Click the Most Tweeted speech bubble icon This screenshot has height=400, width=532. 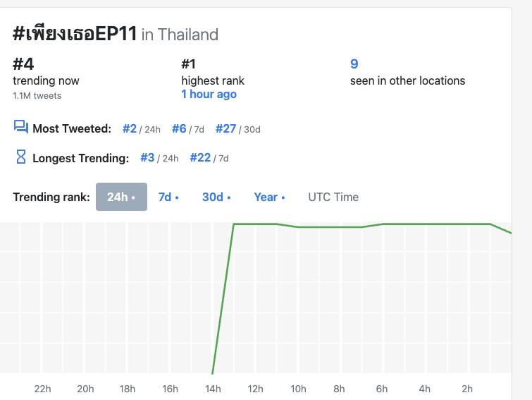tap(20, 128)
